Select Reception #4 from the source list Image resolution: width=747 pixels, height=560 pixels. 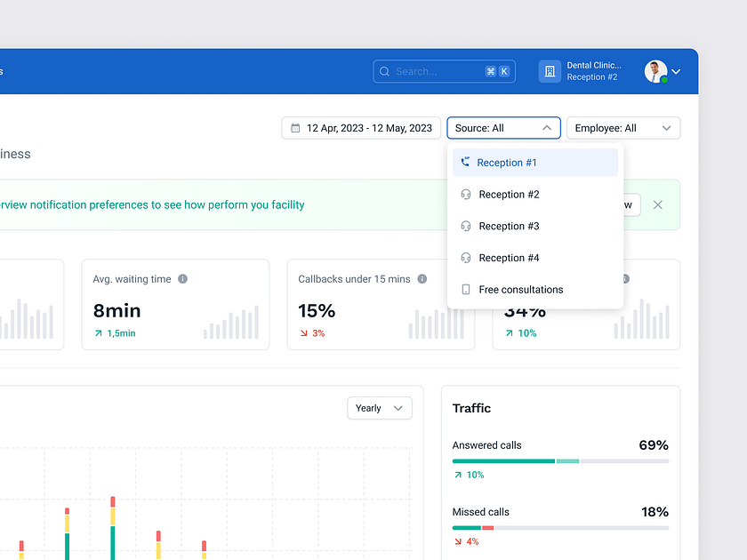click(535, 258)
